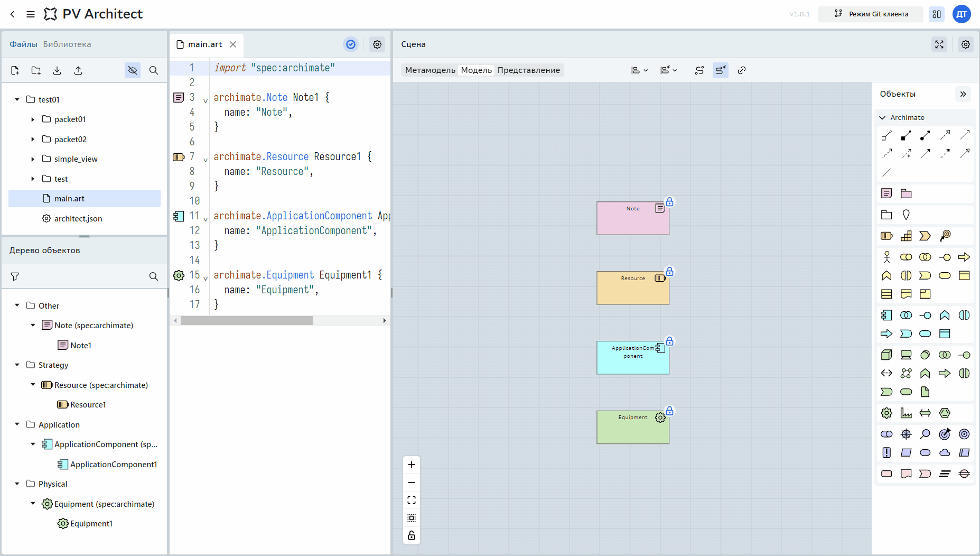
Task: Switch to the Представление tab
Action: 528,70
